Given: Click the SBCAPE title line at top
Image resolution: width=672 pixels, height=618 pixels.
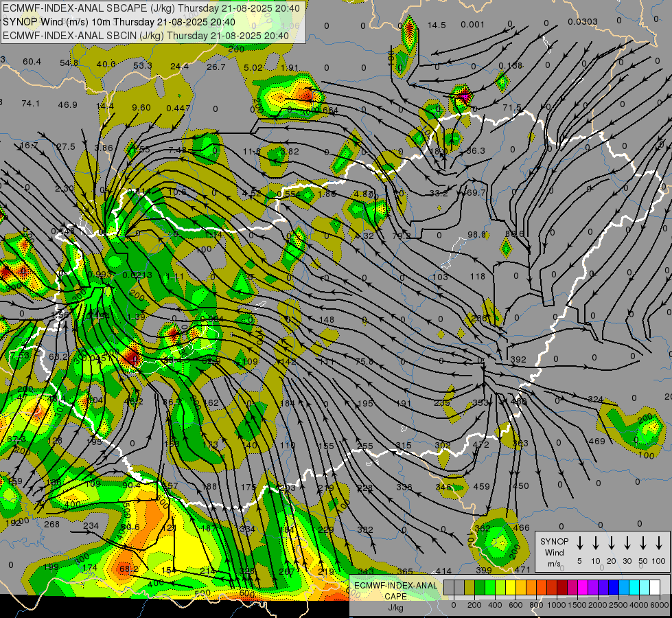Looking at the screenshot, I should point(151,8).
